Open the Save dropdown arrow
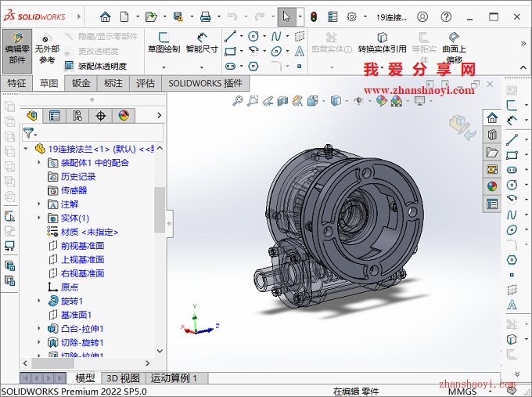Viewport: 532px width, 397px height. click(x=192, y=16)
